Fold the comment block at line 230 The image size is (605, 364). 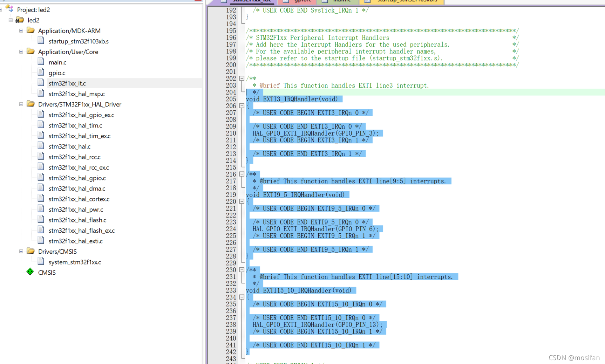[x=242, y=270]
